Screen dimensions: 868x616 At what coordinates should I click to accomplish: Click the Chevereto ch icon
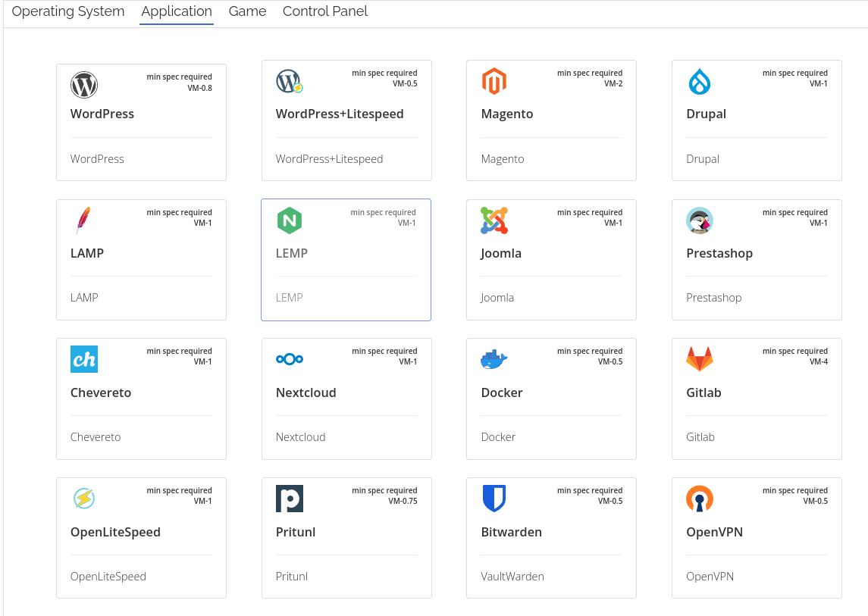coord(83,359)
